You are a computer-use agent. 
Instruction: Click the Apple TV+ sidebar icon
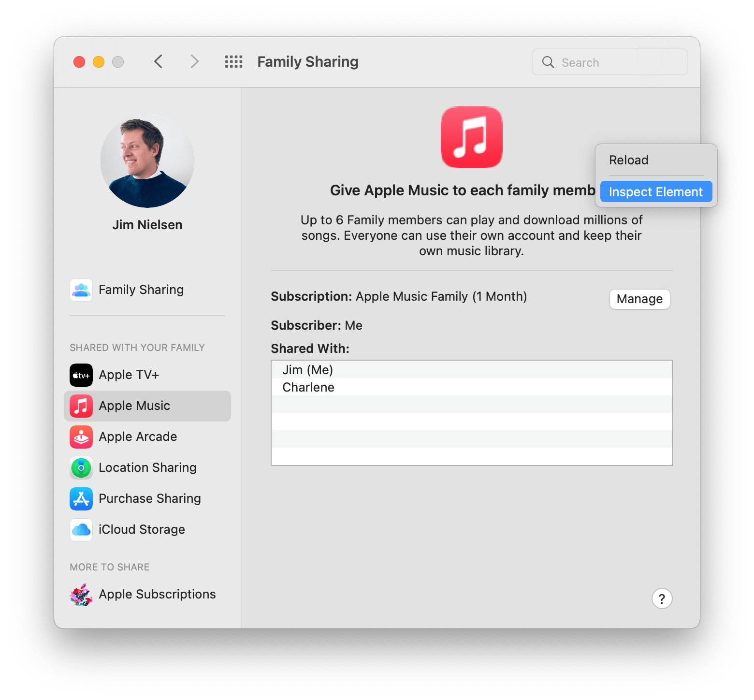pos(81,375)
